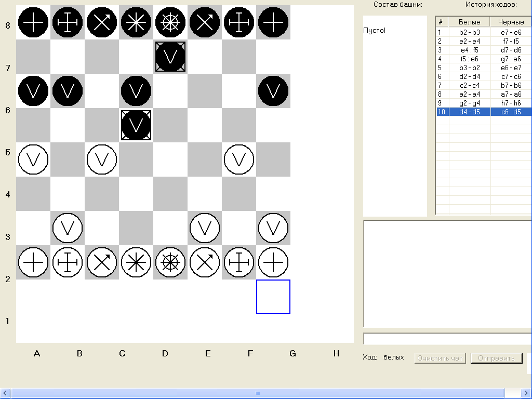This screenshot has height=399, width=532.
Task: Select white move 'c2 - c4' in history
Action: click(x=470, y=85)
